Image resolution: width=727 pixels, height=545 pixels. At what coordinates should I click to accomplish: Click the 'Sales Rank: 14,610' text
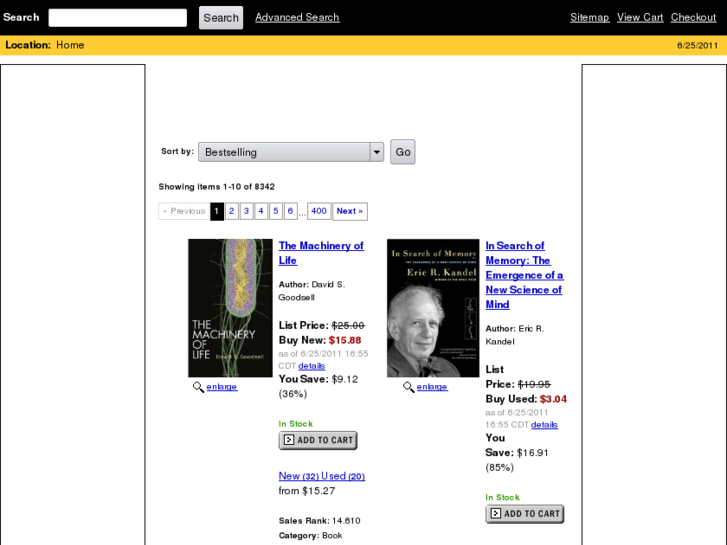pos(319,520)
